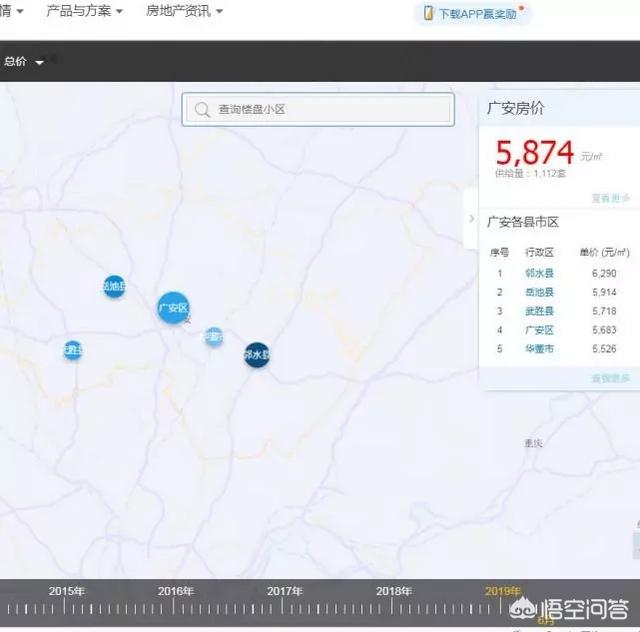
Task: Expand the 房地产资讯 menu
Action: [x=185, y=11]
